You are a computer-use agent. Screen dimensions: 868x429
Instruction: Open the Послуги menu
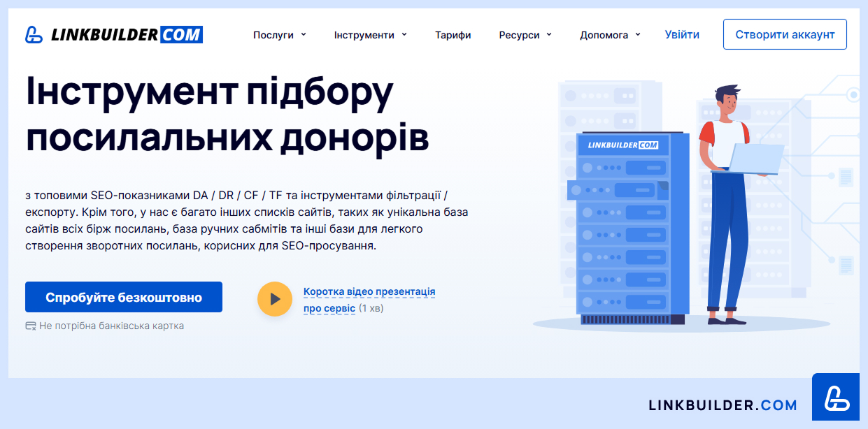[273, 35]
